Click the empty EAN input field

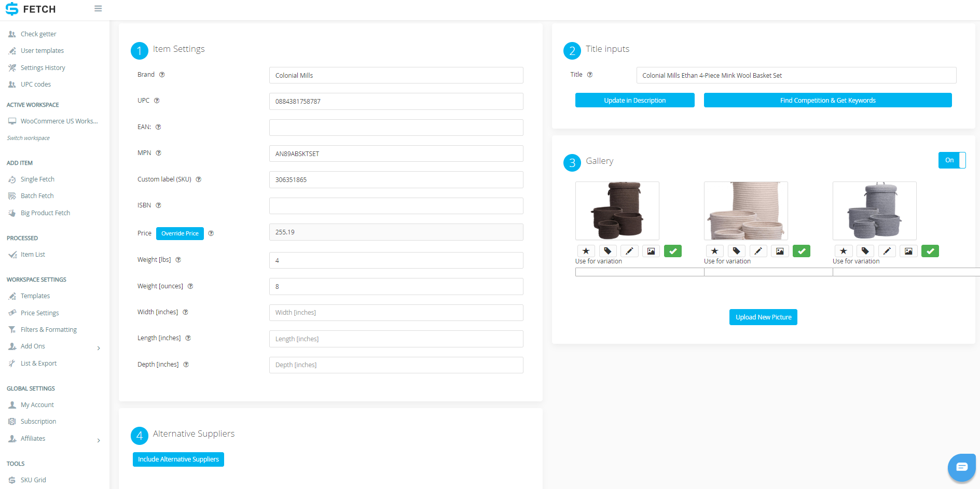click(x=396, y=128)
